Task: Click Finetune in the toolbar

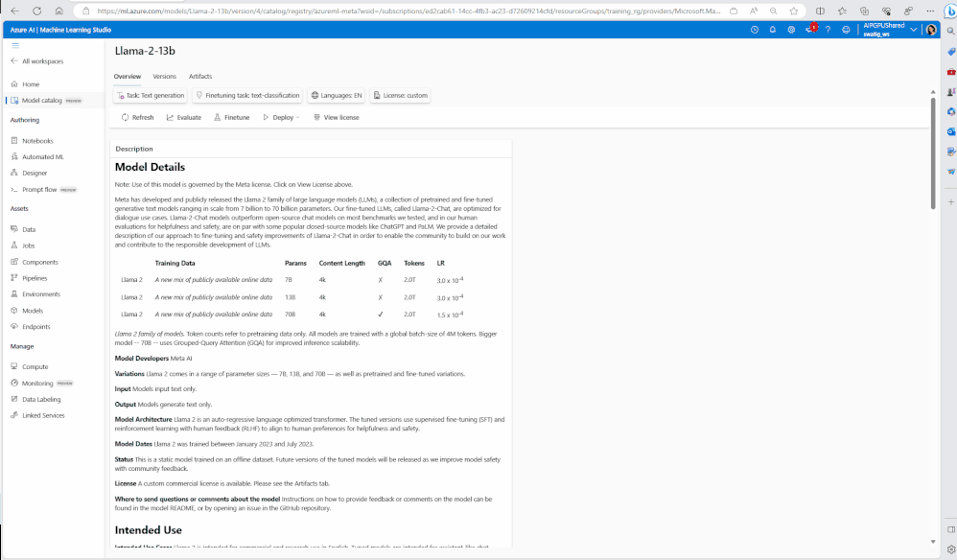Action: pos(231,117)
